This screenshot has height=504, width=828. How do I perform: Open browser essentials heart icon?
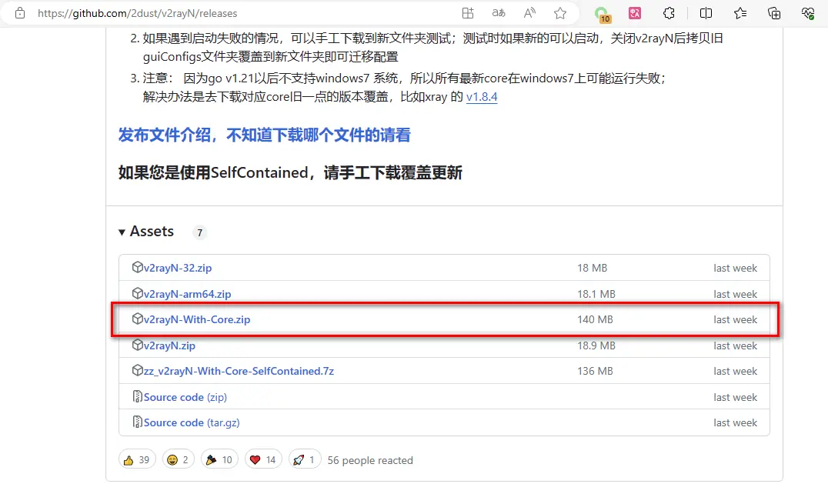(808, 13)
